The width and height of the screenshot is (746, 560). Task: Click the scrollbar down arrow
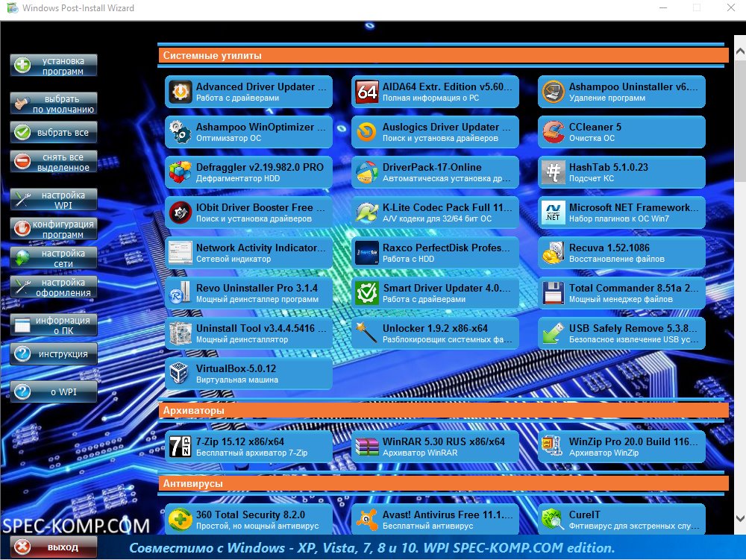pos(740,518)
